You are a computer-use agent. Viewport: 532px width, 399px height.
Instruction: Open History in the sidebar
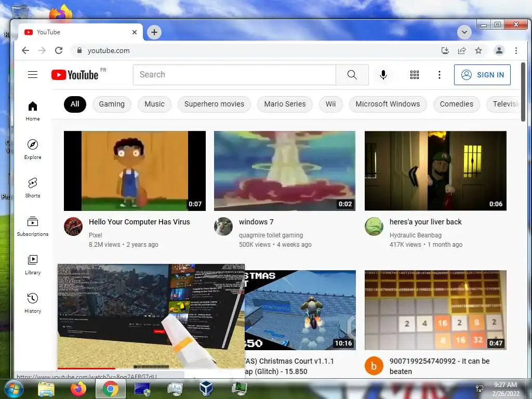[x=33, y=303]
